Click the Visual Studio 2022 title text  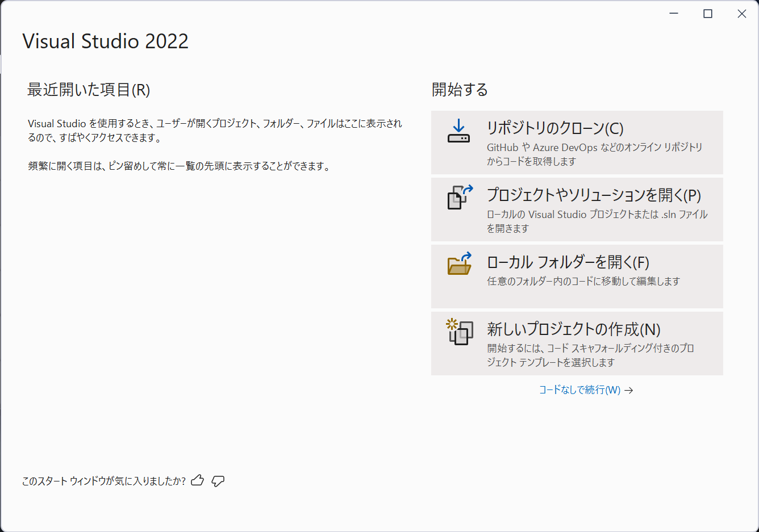(x=106, y=41)
